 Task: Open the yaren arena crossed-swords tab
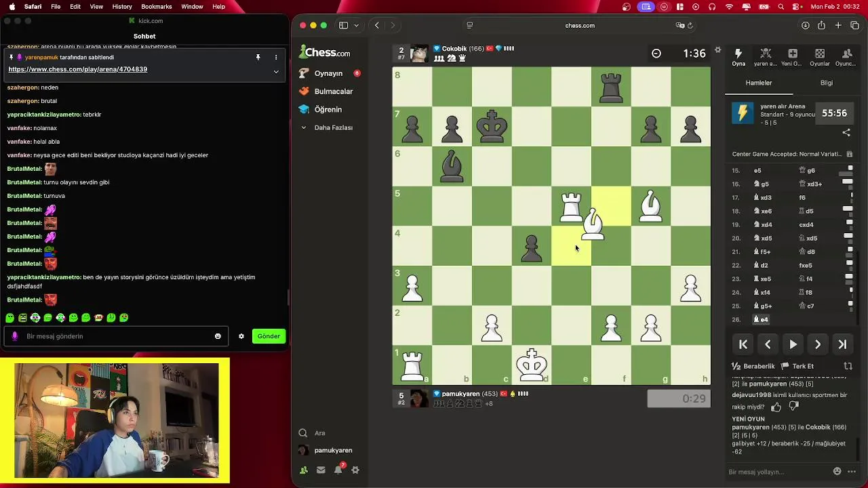pyautogui.click(x=766, y=57)
